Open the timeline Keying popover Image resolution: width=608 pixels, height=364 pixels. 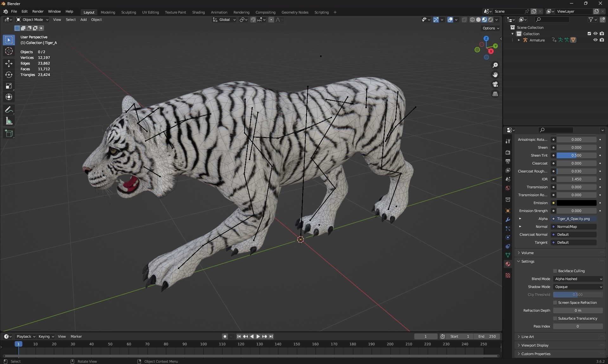click(46, 336)
